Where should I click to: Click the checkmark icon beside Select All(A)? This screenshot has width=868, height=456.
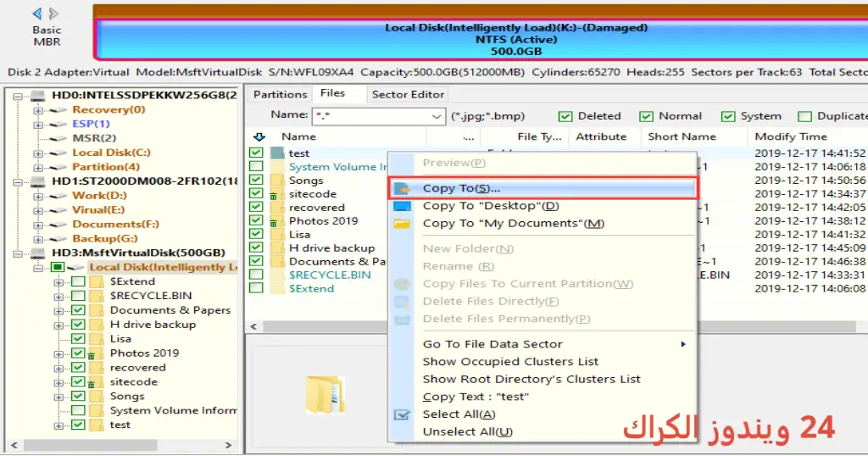pos(402,414)
